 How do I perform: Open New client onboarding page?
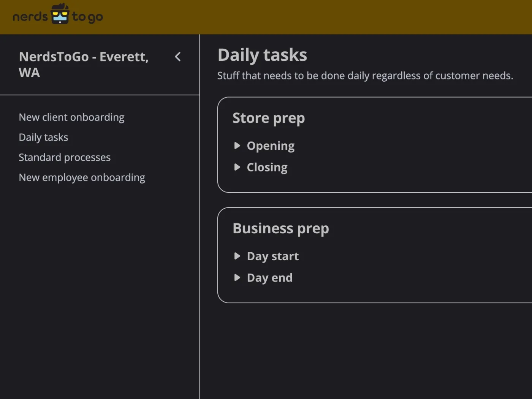coord(71,117)
